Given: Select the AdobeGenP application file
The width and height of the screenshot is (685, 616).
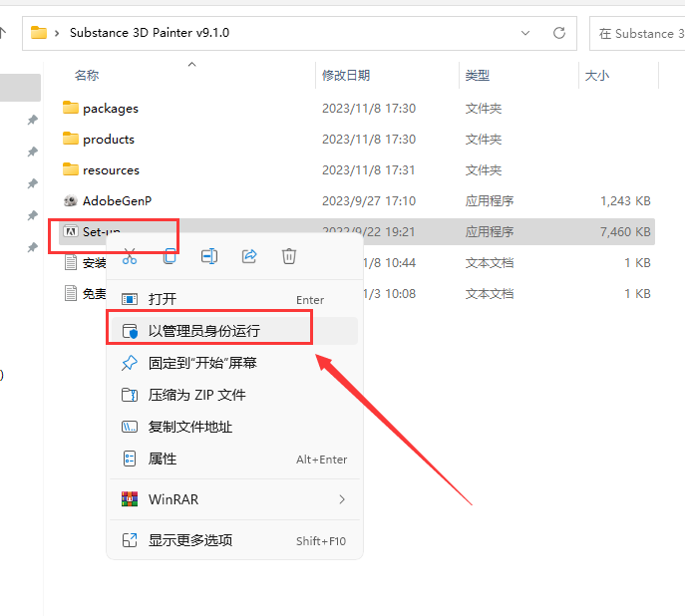Looking at the screenshot, I should (x=117, y=200).
